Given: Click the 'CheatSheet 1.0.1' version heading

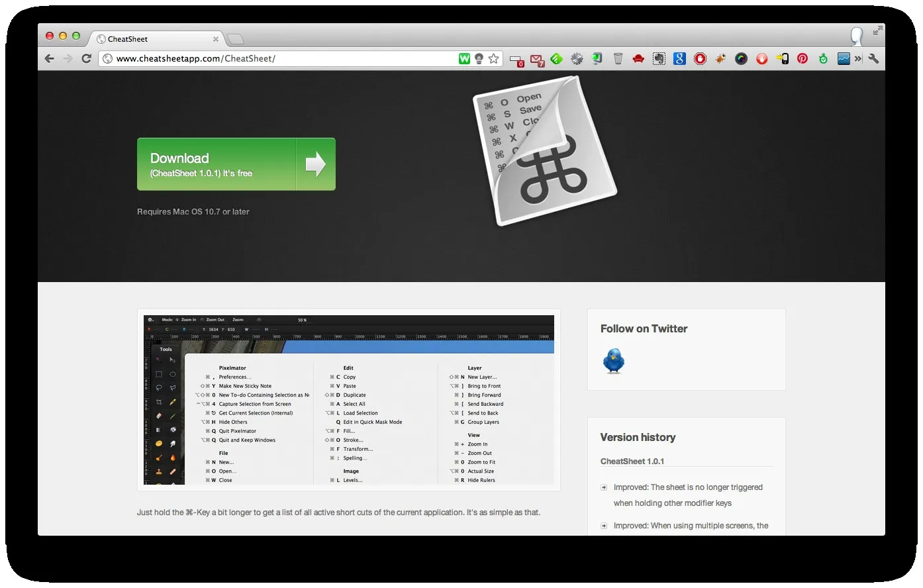Looking at the screenshot, I should point(632,461).
